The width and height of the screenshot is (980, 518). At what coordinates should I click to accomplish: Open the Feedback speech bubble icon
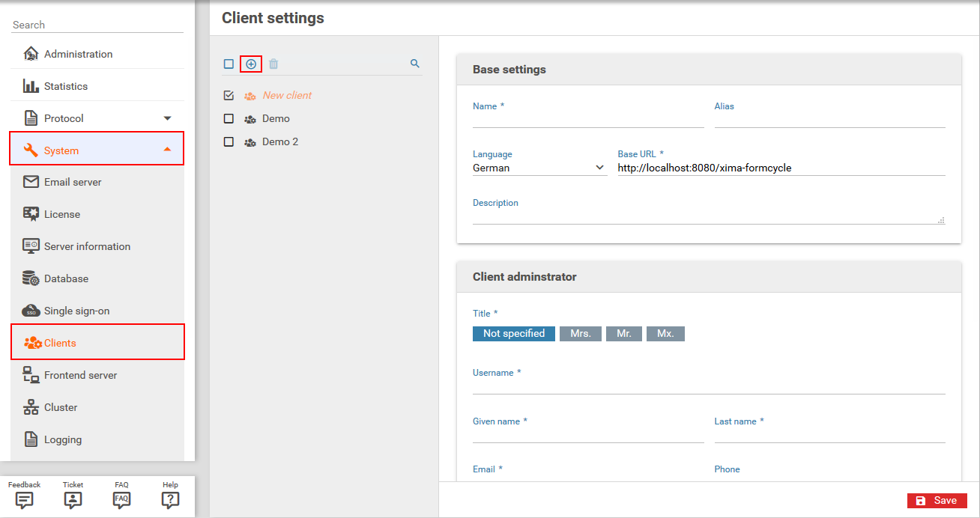coord(24,500)
